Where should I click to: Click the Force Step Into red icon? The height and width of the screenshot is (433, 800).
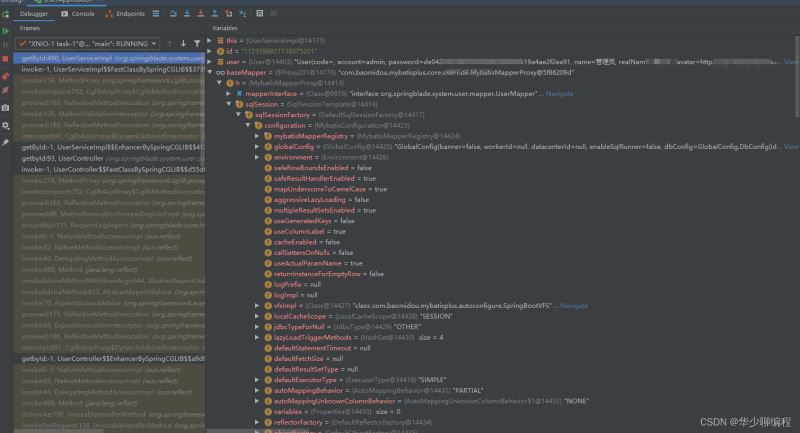click(x=201, y=14)
